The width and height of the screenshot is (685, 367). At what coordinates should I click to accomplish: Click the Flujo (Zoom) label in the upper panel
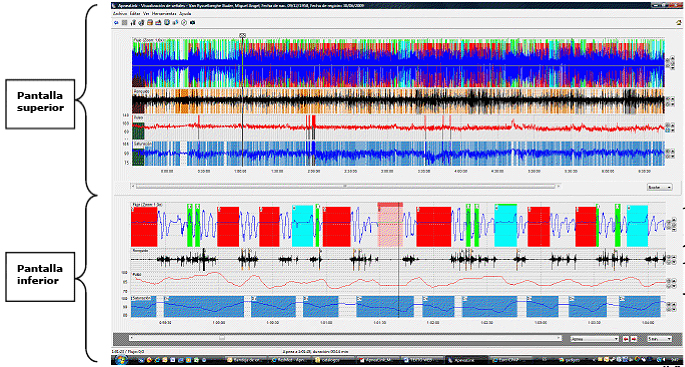tap(149, 39)
